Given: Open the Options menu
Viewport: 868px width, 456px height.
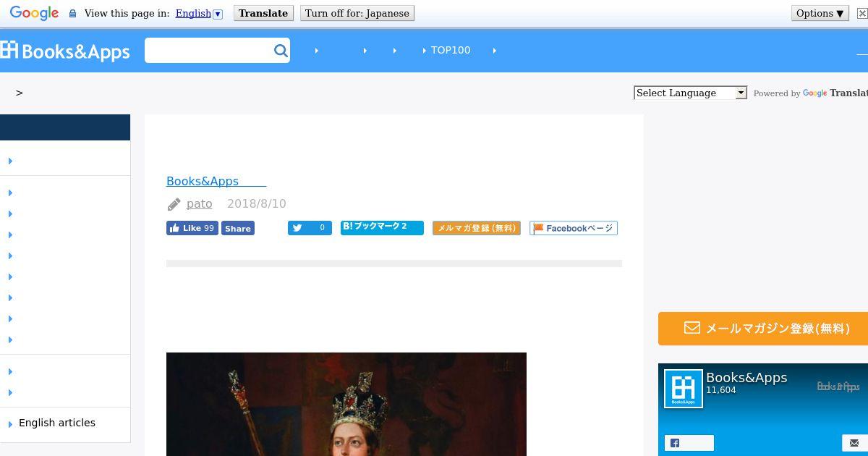Looking at the screenshot, I should 820,13.
